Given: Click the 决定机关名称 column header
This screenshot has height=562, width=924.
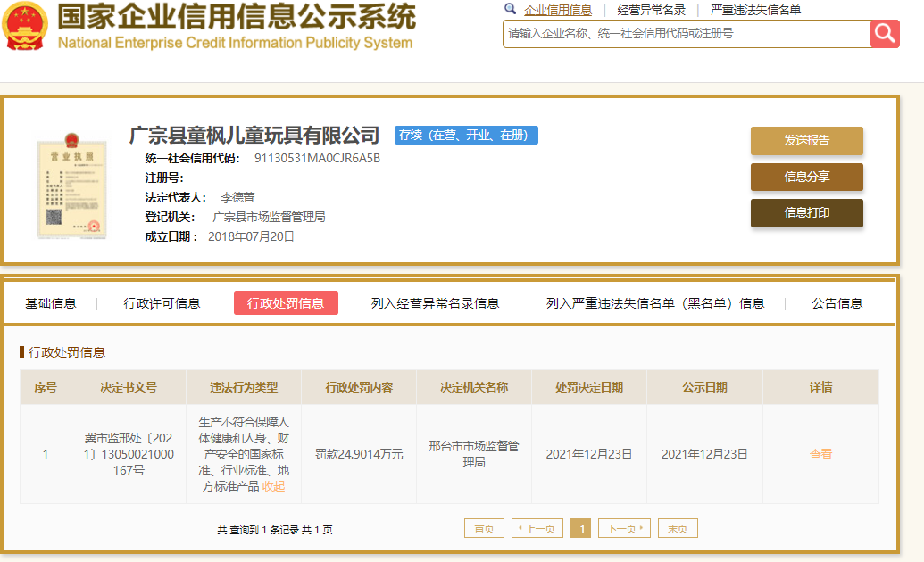Looking at the screenshot, I should click(x=474, y=388).
